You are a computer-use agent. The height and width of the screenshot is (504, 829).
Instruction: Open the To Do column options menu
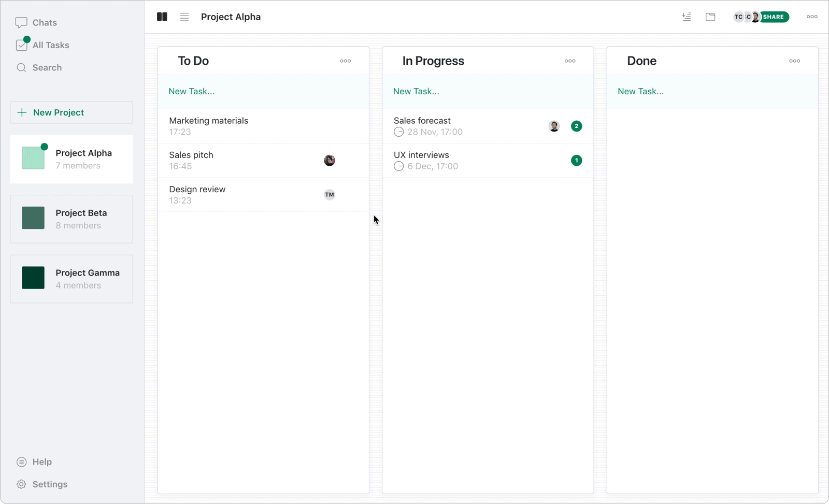[x=345, y=61]
